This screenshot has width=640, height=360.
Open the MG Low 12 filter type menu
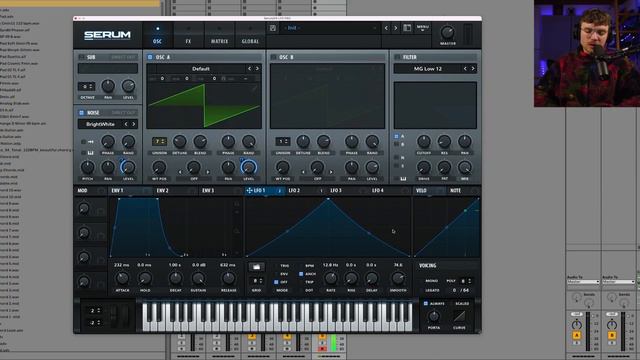(x=428, y=69)
